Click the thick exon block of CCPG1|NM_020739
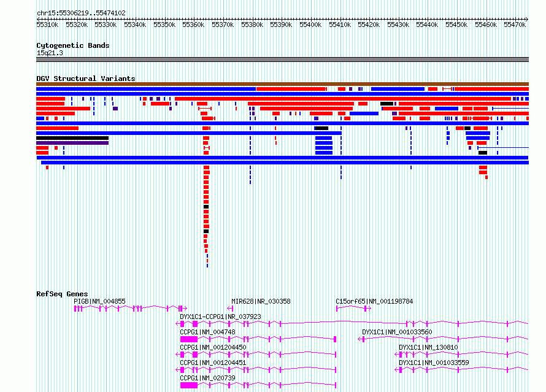 point(189,385)
